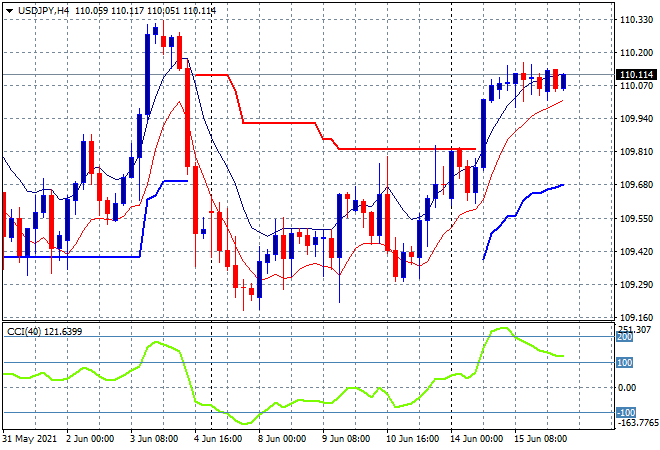Viewport: 660px width, 450px height.
Task: Click the 2 Jun 00:00 time label
Action: [90, 439]
